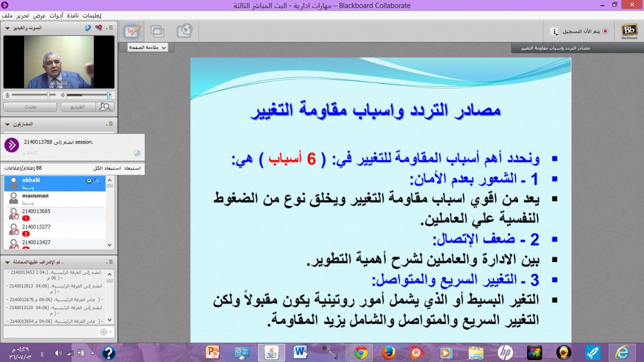Click down arrow of participants list scrollbar
The image size is (644, 362).
pyautogui.click(x=110, y=245)
